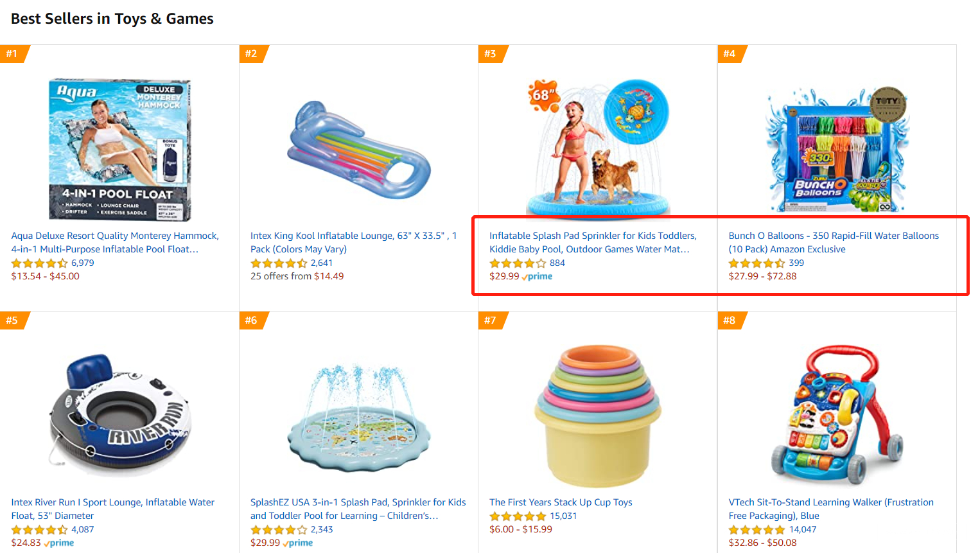This screenshot has height=553, width=980.
Task: Open the VTech Learning Walker product image
Action: 836,416
